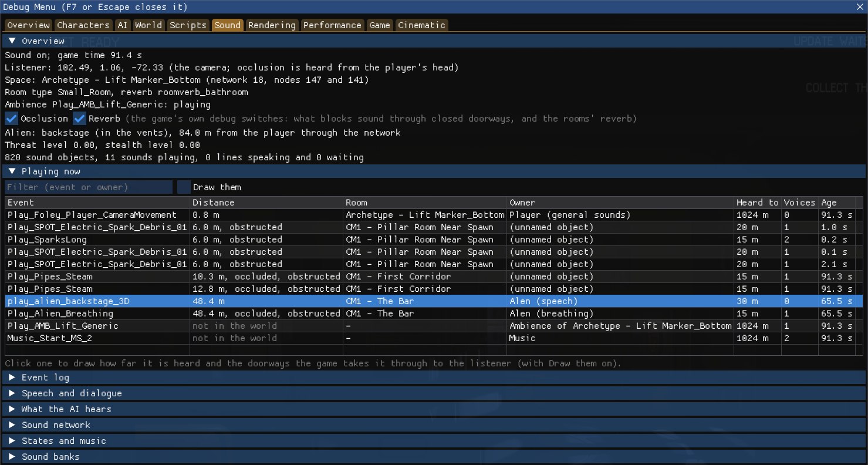Select the Sound tab
Image resolution: width=868 pixels, height=465 pixels.
point(227,25)
